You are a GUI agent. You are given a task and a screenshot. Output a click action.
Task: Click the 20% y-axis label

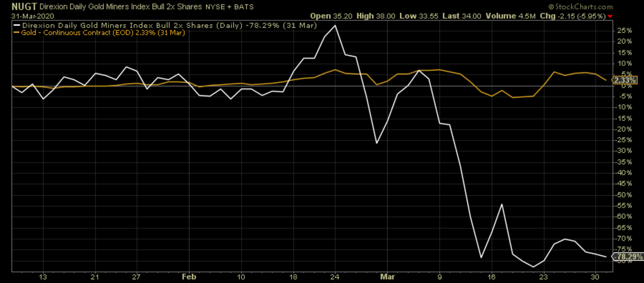(x=624, y=42)
